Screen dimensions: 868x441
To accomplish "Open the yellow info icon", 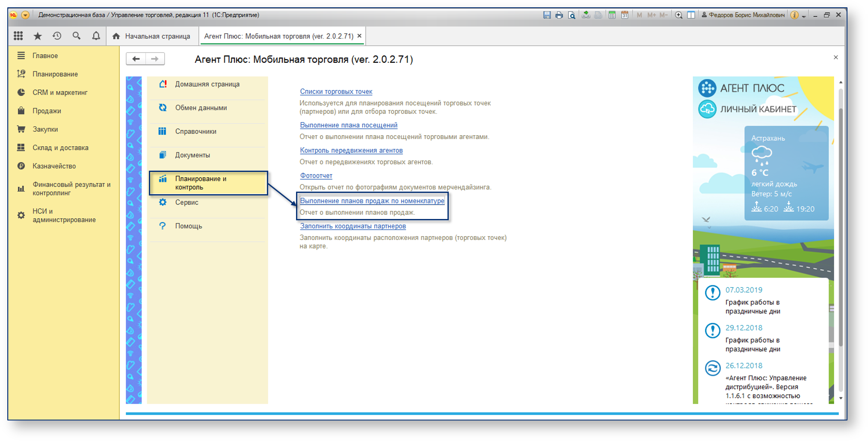I will [794, 15].
